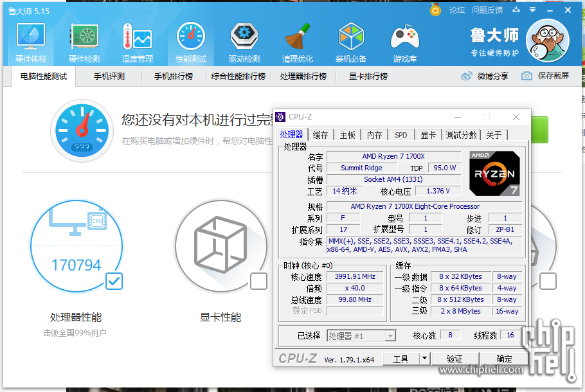Image resolution: width=585 pixels, height=392 pixels.
Task: Click the 核心速度 value 3991.91 MHz
Action: 355,276
